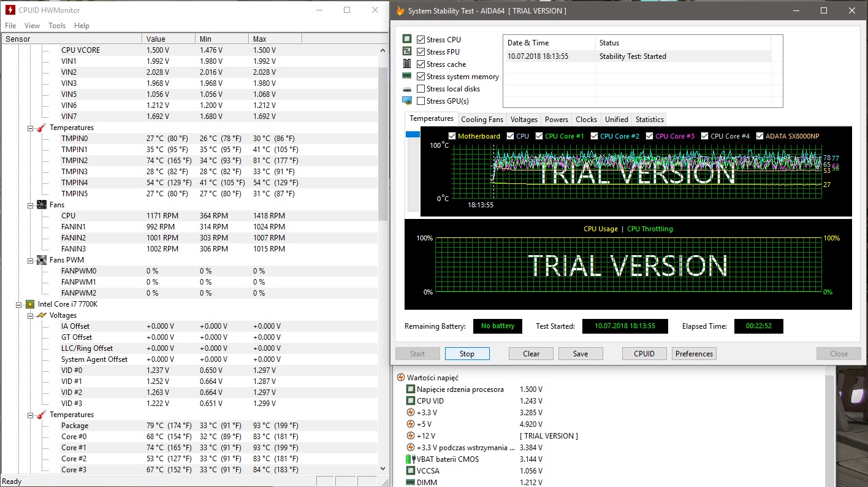Open the Unified tab in AIDA64

point(617,120)
